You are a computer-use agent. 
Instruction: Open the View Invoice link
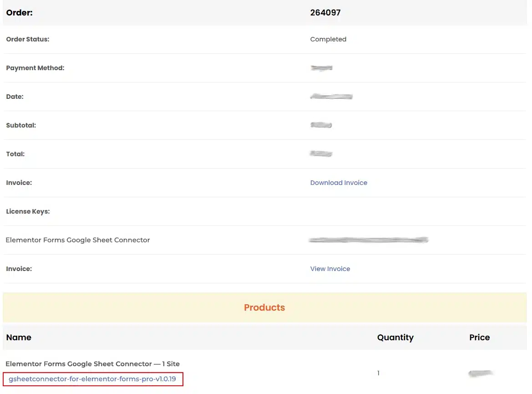click(330, 269)
